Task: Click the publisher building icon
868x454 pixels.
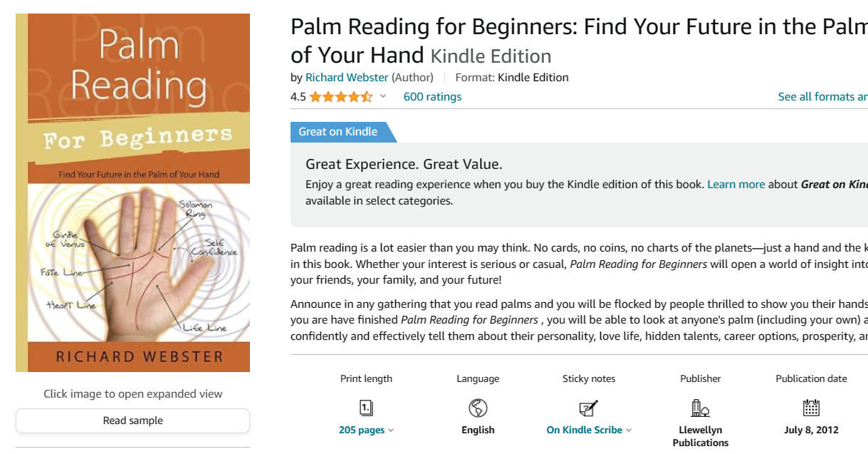Action: click(701, 408)
